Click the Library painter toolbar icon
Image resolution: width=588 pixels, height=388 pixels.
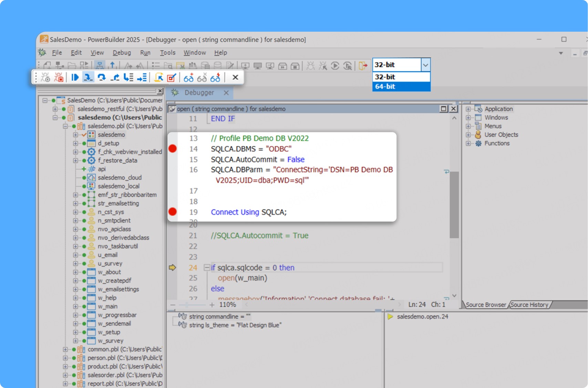[193, 65]
